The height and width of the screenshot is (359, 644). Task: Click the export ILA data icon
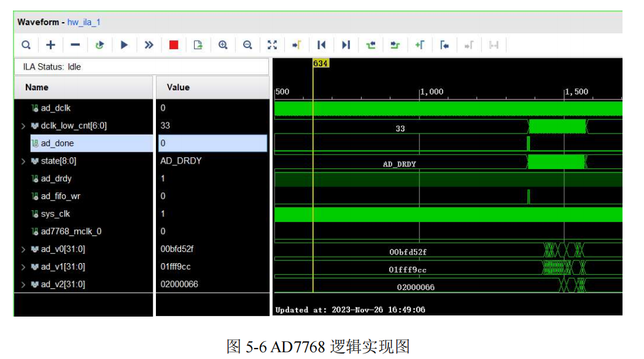(198, 45)
